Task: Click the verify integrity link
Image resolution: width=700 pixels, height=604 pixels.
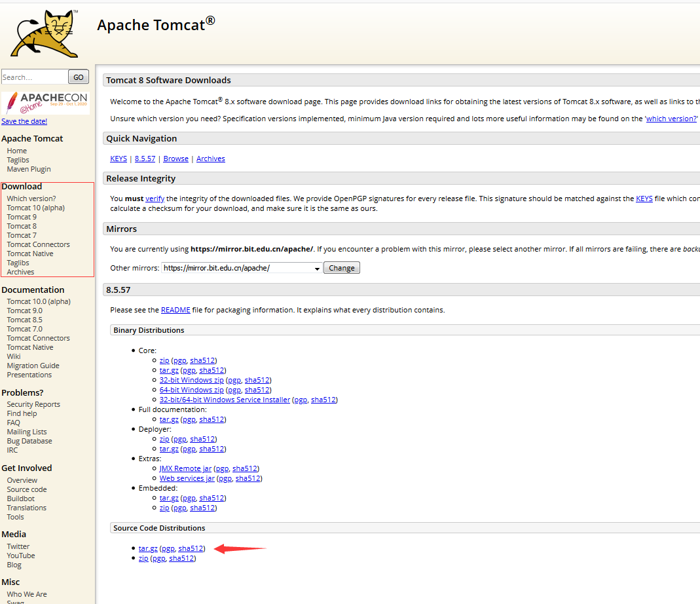Action: (155, 198)
